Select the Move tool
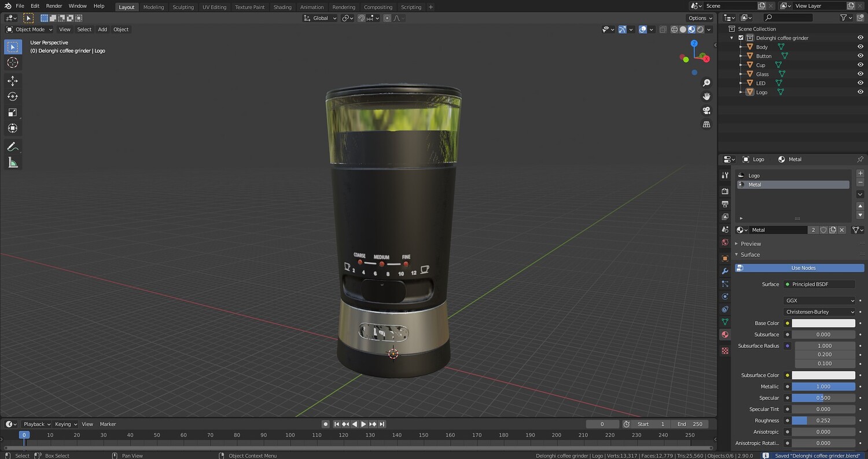The height and width of the screenshot is (459, 868). click(13, 81)
